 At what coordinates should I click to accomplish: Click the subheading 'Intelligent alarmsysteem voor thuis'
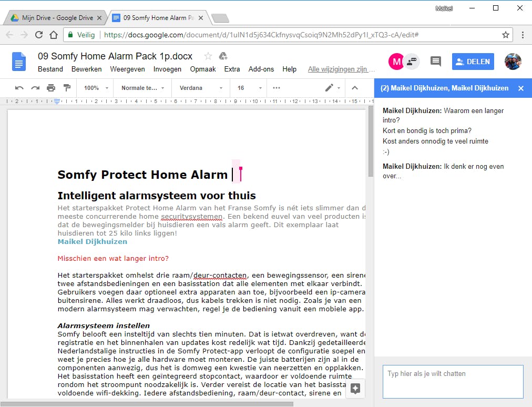[x=157, y=196]
